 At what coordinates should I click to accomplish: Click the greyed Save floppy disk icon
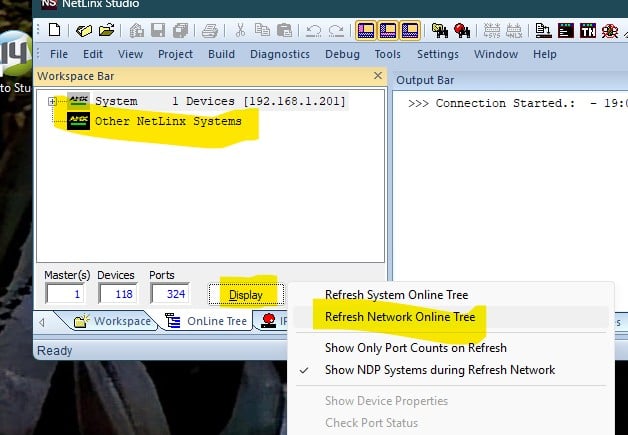[158, 30]
